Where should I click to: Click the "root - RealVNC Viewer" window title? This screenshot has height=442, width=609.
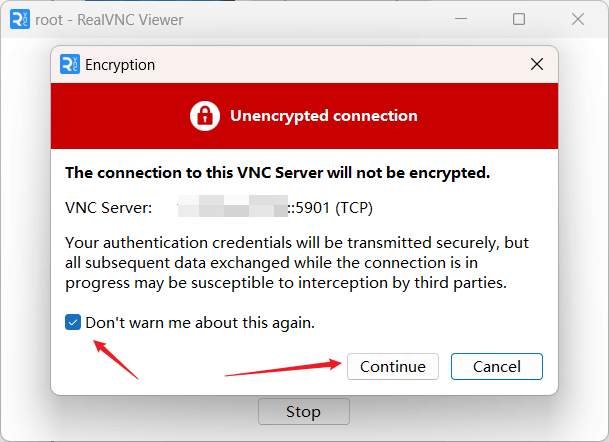pos(109,19)
